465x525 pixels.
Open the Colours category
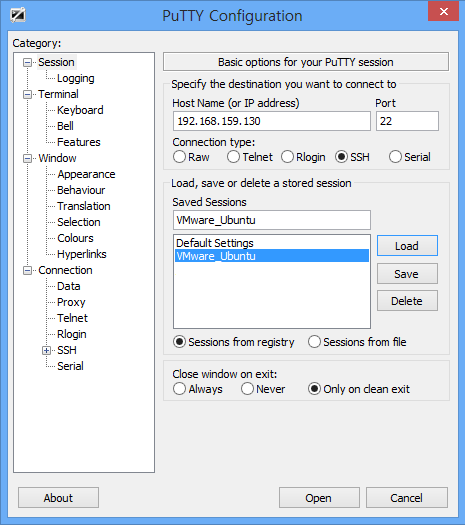pos(75,238)
